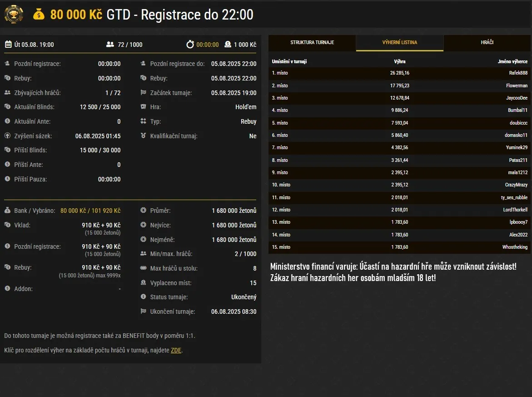This screenshot has height=397, width=532.
Task: Click the money bag icon in title
Action: (x=39, y=15)
